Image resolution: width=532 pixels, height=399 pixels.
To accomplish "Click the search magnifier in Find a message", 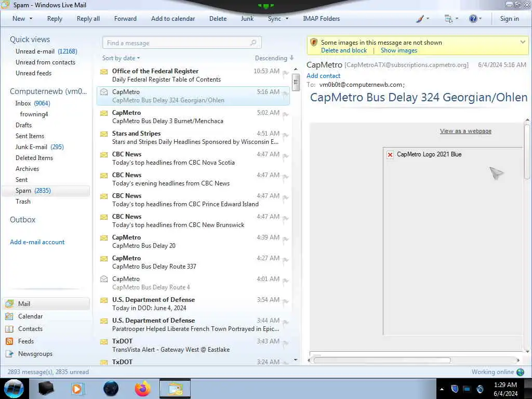I will pyautogui.click(x=253, y=43).
